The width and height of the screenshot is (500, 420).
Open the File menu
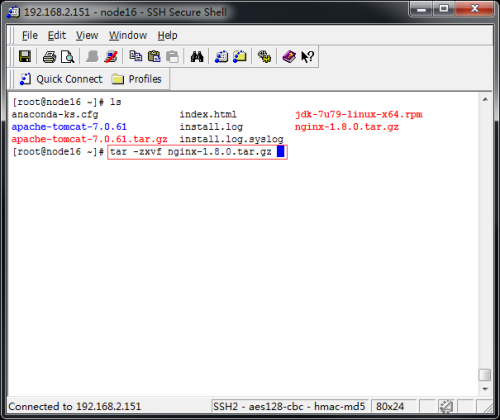coord(30,35)
